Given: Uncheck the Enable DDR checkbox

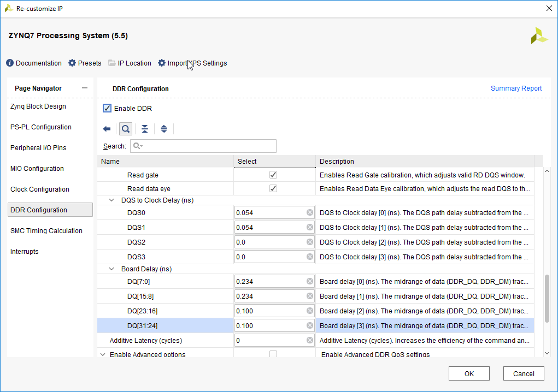Looking at the screenshot, I should point(107,109).
